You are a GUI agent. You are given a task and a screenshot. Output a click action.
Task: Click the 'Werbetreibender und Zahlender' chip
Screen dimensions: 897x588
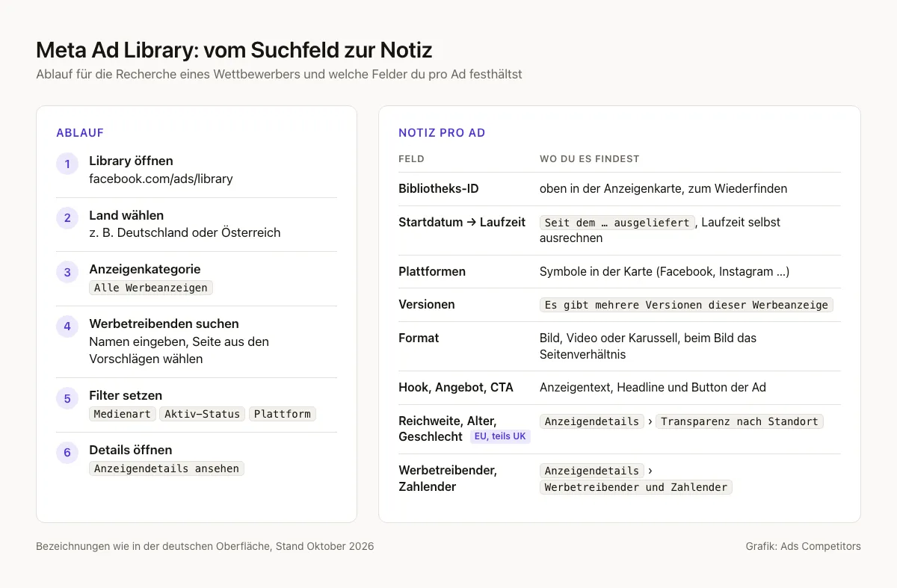(x=636, y=487)
